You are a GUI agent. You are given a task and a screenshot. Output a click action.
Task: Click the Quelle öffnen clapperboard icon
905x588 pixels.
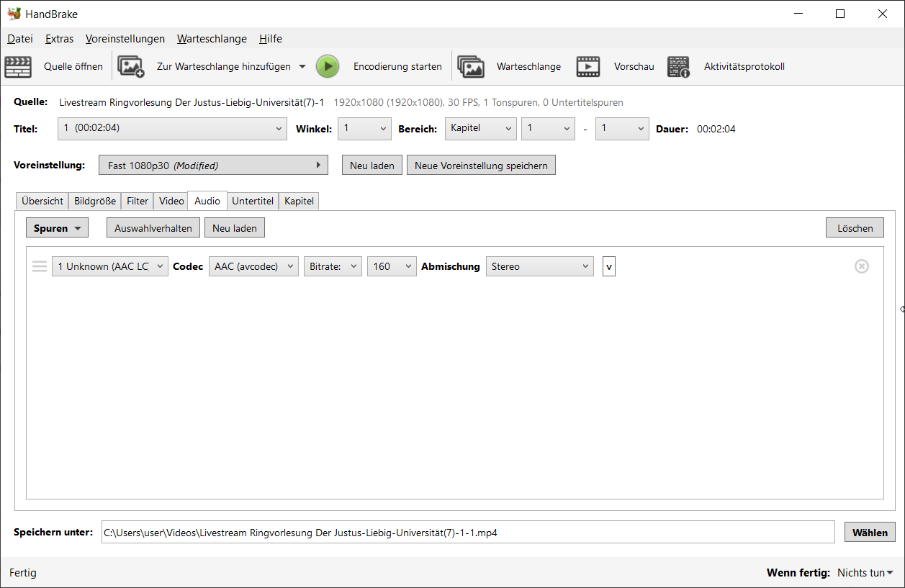pyautogui.click(x=18, y=67)
